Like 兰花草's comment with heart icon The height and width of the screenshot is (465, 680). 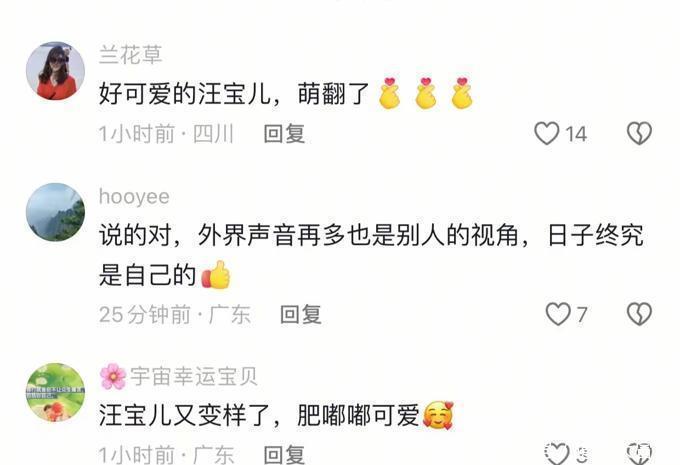point(546,133)
